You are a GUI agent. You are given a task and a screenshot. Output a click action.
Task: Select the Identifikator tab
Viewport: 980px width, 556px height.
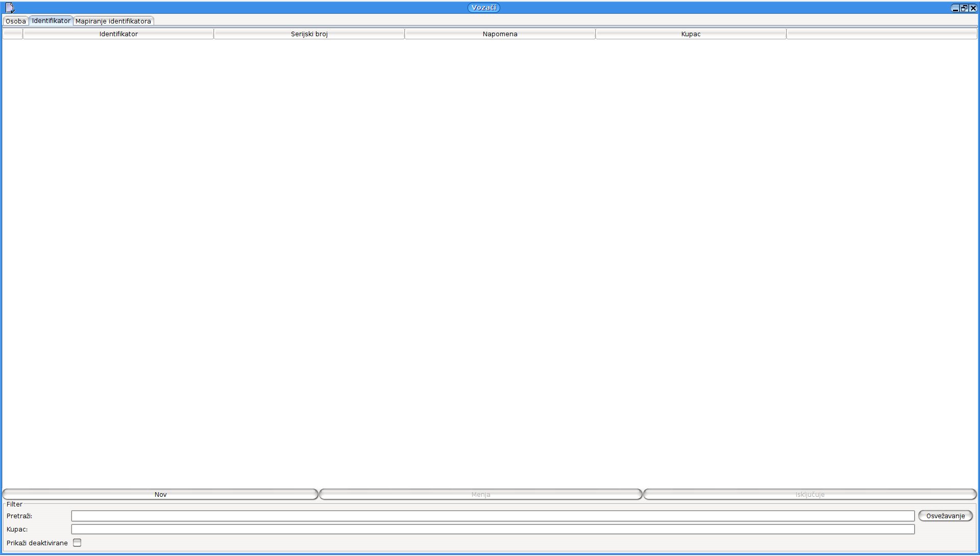[x=51, y=21]
